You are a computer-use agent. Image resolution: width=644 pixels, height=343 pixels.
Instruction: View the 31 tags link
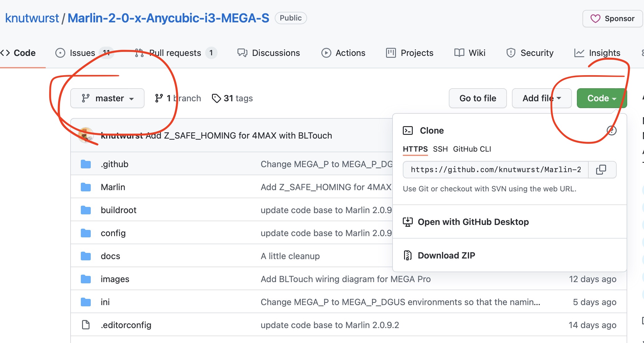click(x=232, y=98)
